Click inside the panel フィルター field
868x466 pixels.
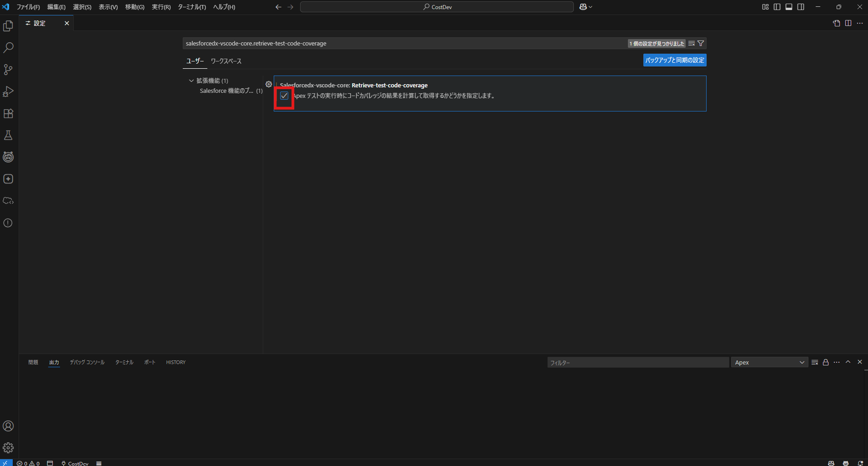[637, 362]
